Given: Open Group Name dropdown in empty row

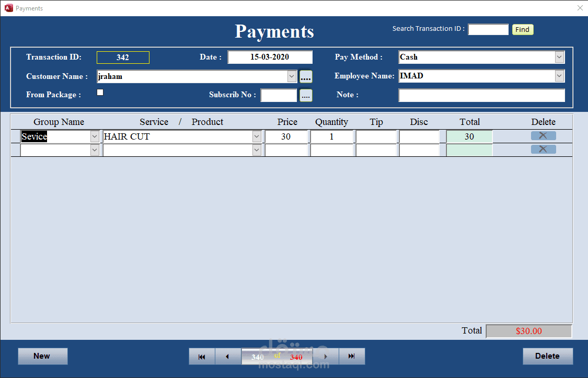Looking at the screenshot, I should click(95, 151).
